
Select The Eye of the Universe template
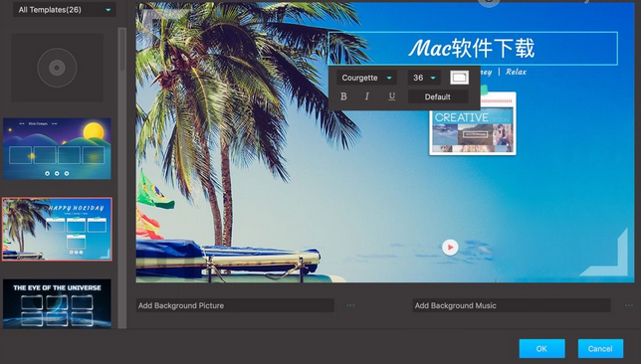(x=57, y=303)
